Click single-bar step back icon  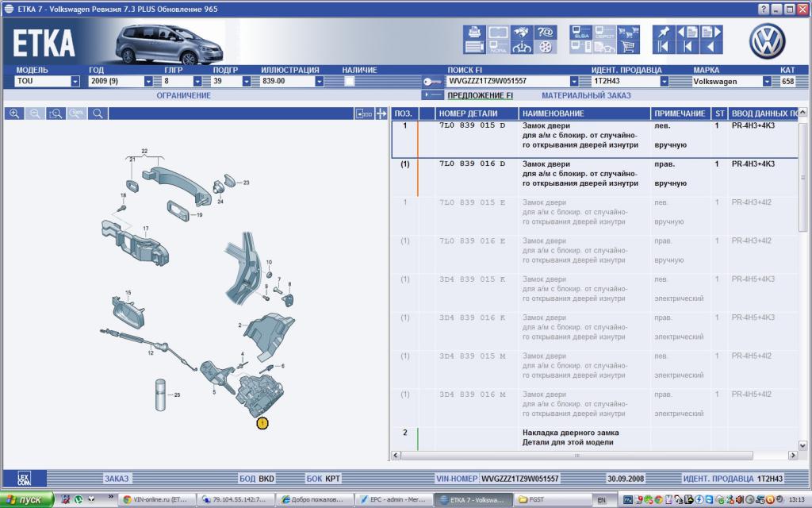[x=688, y=47]
